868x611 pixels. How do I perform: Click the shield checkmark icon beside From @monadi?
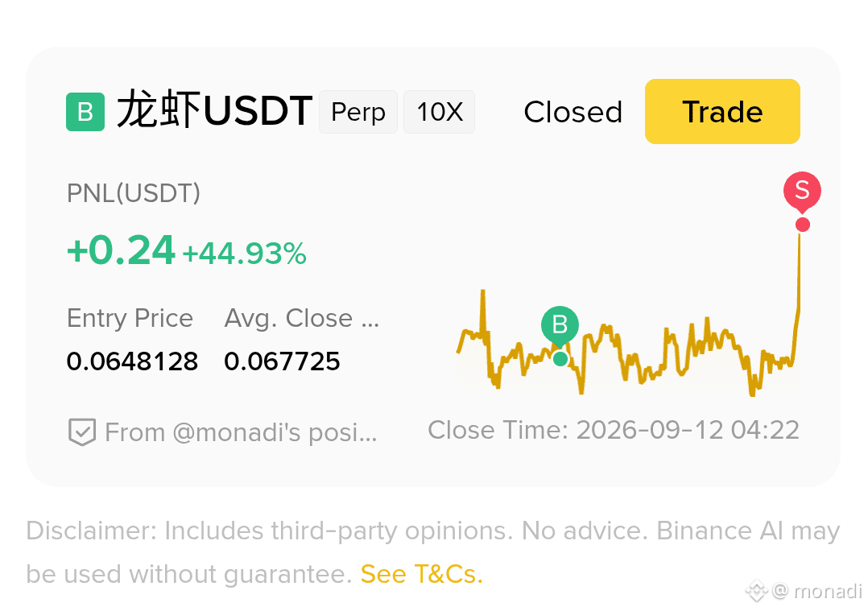pyautogui.click(x=82, y=431)
